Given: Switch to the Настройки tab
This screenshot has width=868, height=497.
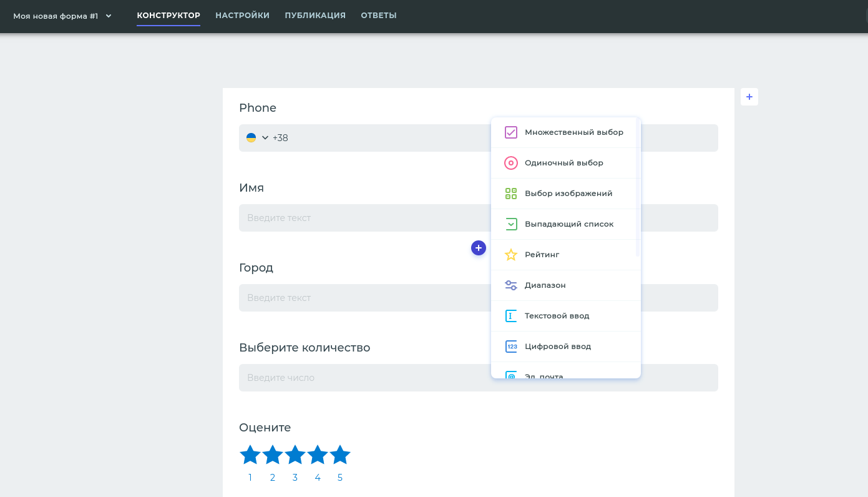Looking at the screenshot, I should 242,16.
